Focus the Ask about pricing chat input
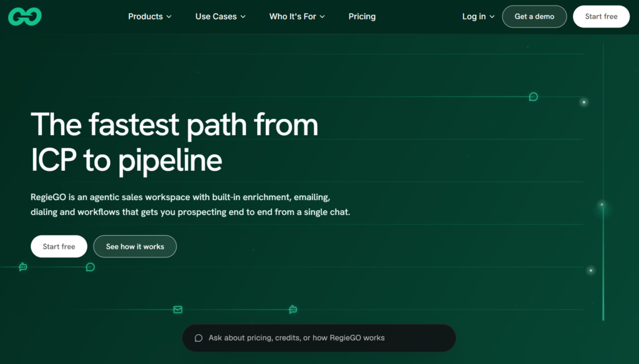Image resolution: width=639 pixels, height=364 pixels. [x=319, y=338]
